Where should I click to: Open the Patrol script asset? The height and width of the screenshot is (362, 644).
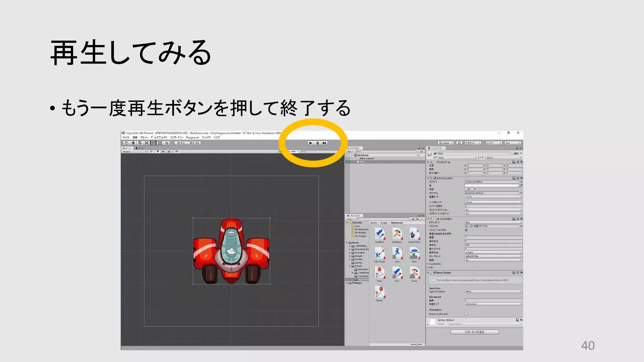[x=380, y=274]
